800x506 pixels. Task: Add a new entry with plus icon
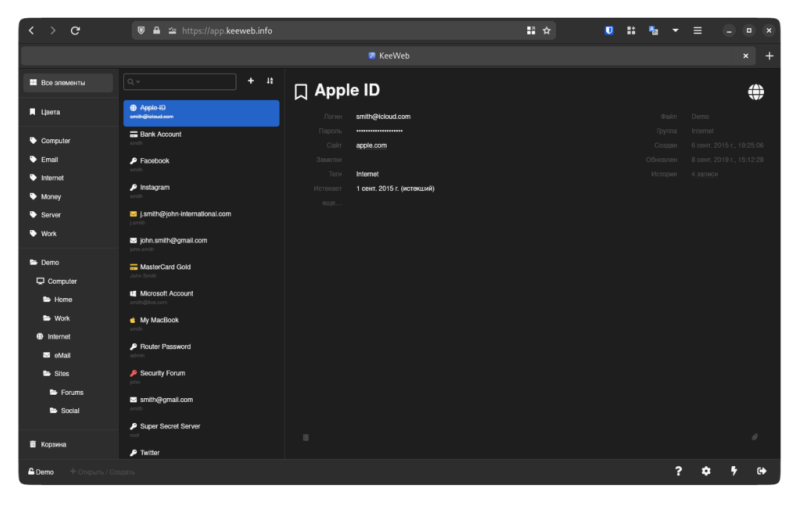point(251,81)
